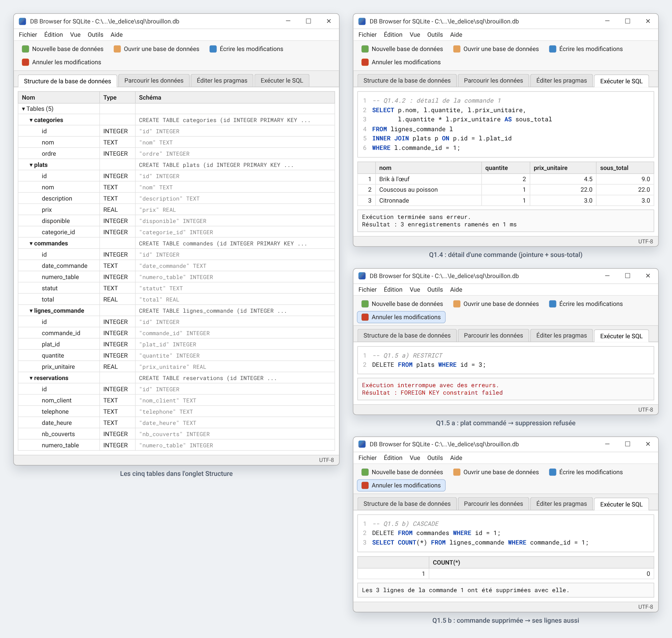Click the COUNT(*) column header in CASCADE window
This screenshot has width=672, height=638.
point(541,563)
